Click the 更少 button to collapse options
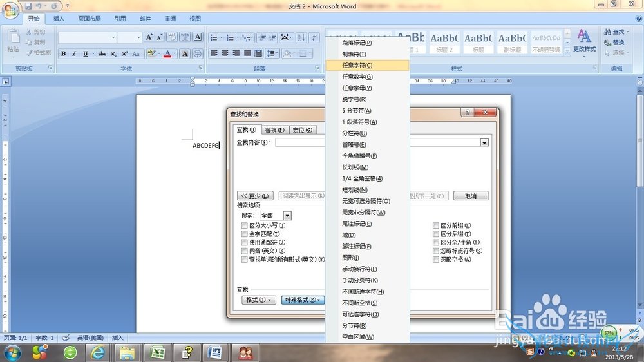 tap(255, 196)
